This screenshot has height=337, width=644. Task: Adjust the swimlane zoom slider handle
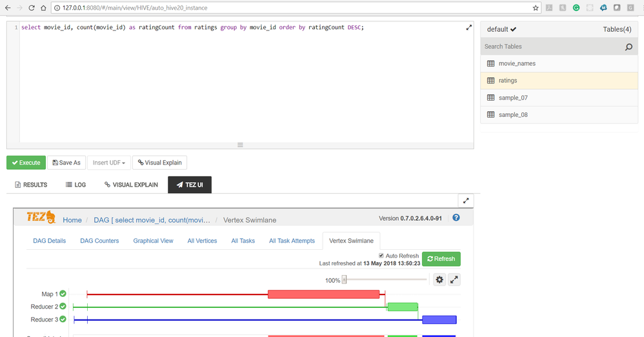point(344,280)
